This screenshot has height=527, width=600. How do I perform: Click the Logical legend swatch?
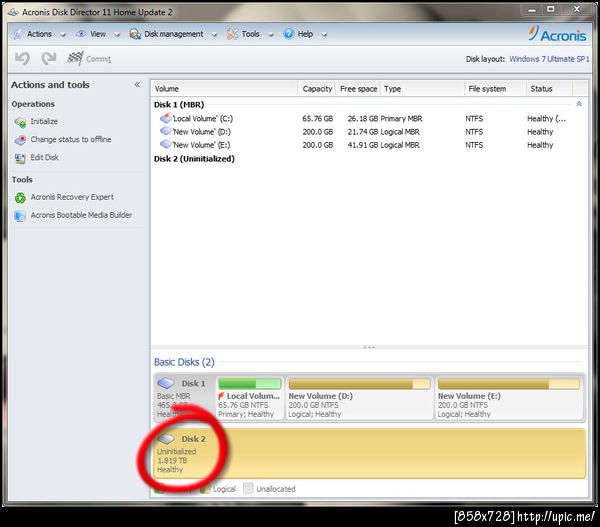[x=205, y=489]
